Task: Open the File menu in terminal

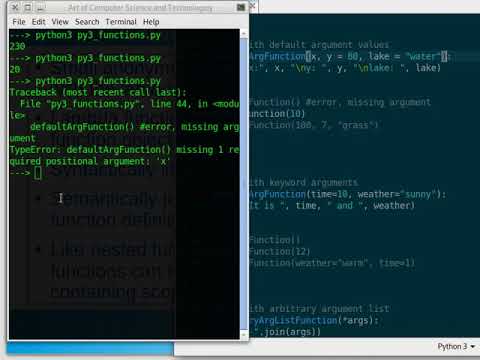Action: [19, 22]
